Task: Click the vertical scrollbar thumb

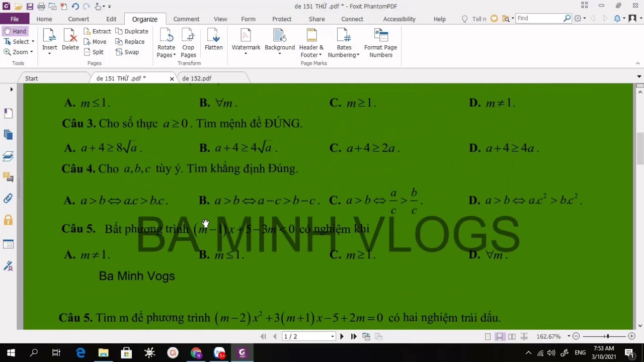Action: point(640,148)
